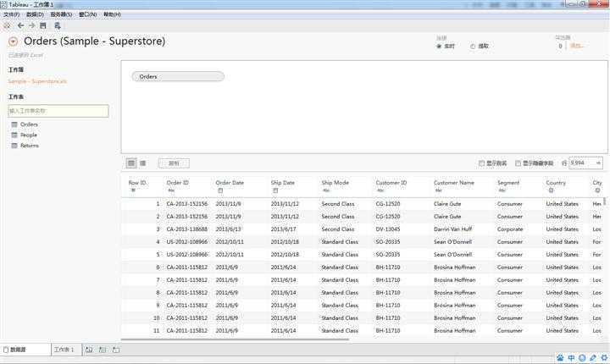The width and height of the screenshot is (610, 364).
Task: Click City globe type icon
Action: (597, 190)
